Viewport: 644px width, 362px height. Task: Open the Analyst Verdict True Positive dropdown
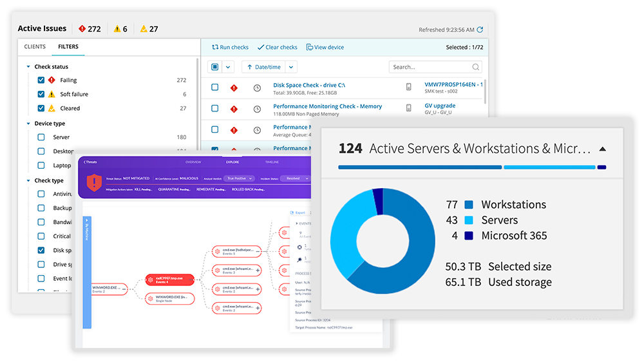point(236,178)
